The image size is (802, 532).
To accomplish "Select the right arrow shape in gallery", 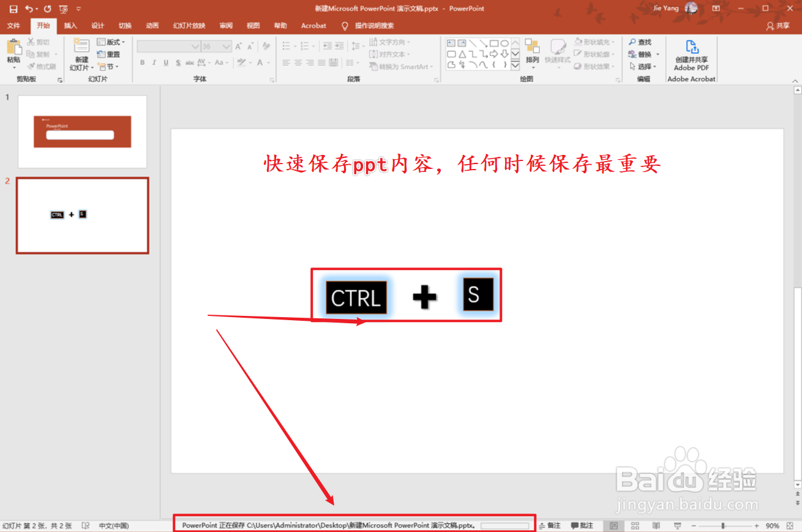I will point(493,54).
